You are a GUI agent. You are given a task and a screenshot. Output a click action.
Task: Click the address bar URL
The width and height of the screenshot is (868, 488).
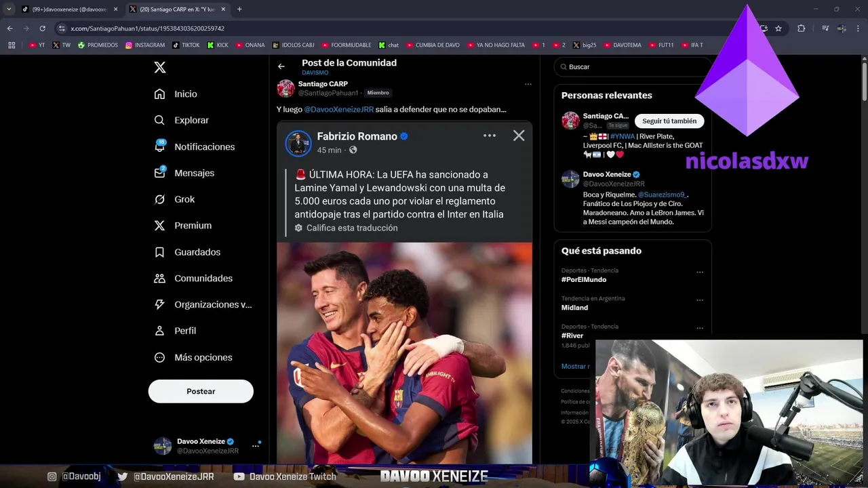point(147,28)
